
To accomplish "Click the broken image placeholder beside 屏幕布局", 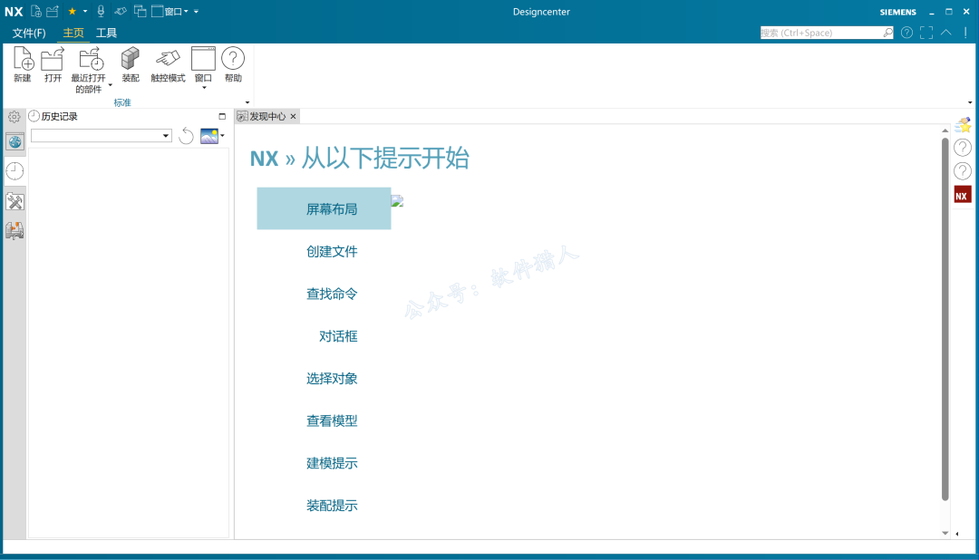I will (397, 201).
